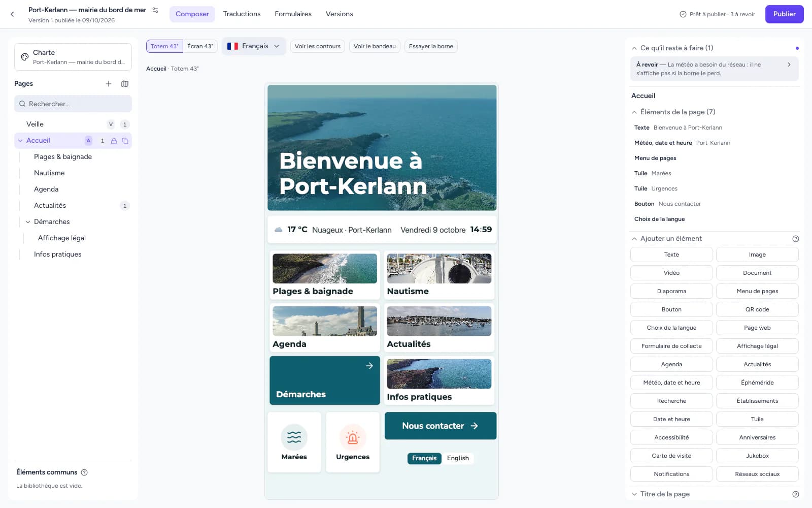Collapse Éléments de la page list
This screenshot has height=508, width=812.
point(634,112)
